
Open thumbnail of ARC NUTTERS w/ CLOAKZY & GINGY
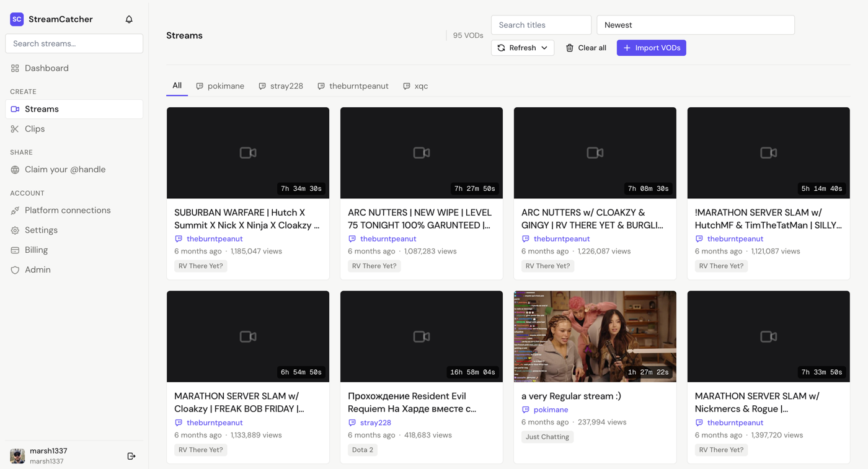click(595, 153)
